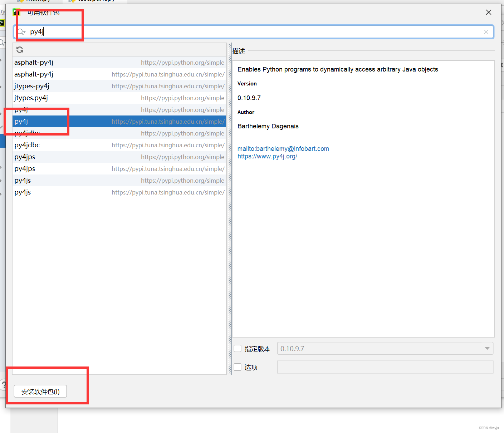This screenshot has height=433, width=504.
Task: Select py4js from tsinghua mirror
Action: [119, 192]
